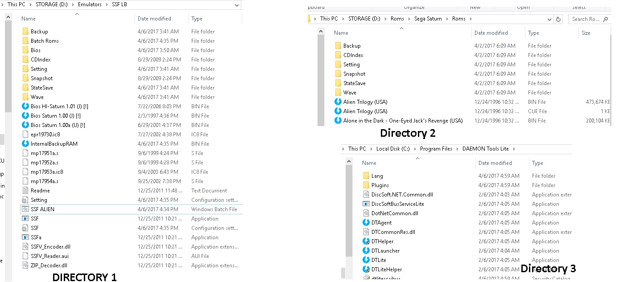Click the DTLiteHelper application icon
This screenshot has height=282, width=644.
pos(366,270)
